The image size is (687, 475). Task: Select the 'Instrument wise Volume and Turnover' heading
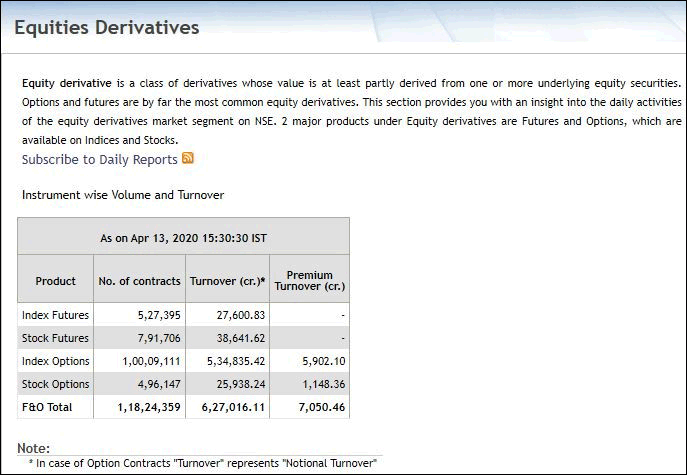tap(123, 195)
